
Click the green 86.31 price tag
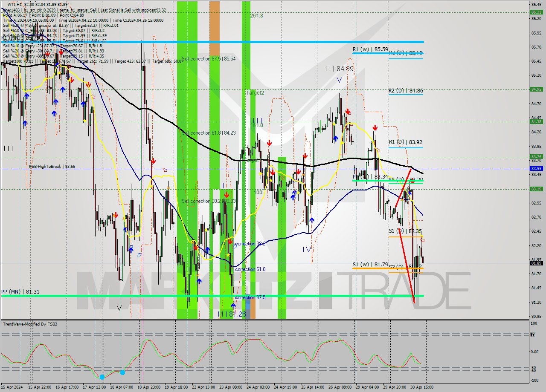coord(536,12)
